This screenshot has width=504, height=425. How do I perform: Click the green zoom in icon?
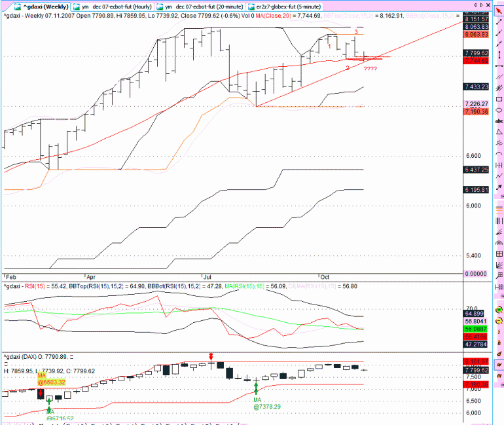tap(499, 310)
